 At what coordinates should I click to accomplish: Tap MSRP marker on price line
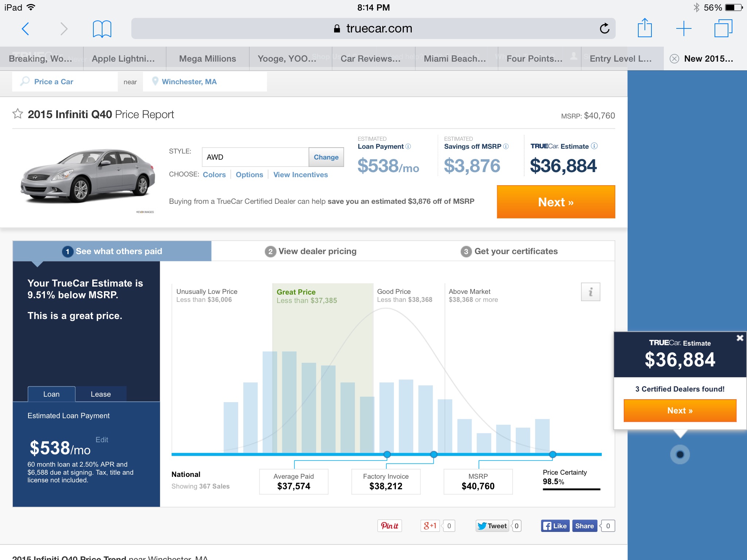(553, 454)
